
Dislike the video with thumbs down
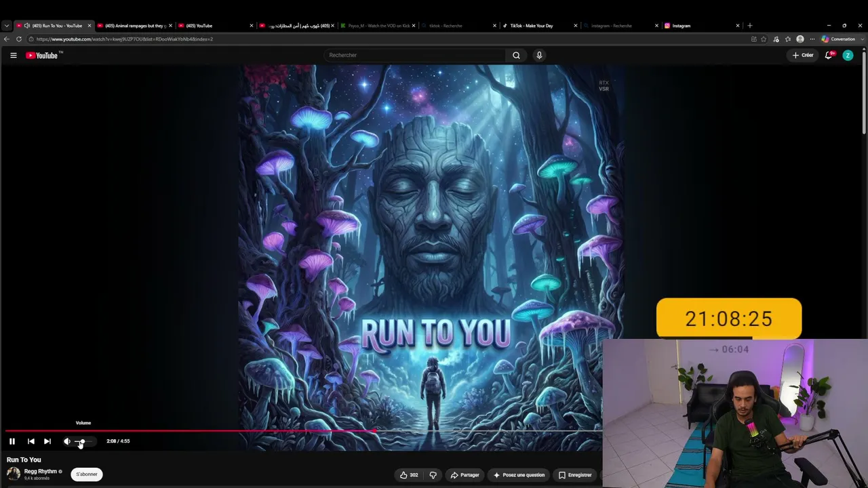(x=433, y=475)
